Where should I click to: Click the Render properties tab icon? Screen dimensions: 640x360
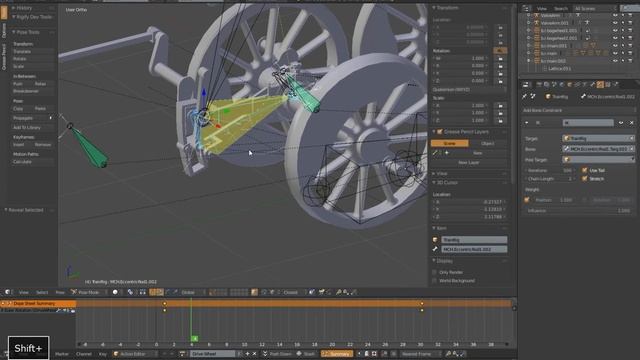click(539, 84)
